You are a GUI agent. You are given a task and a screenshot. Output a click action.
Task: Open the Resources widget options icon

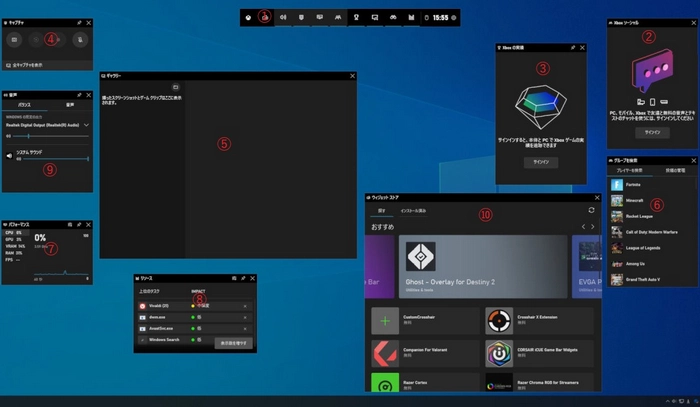234,278
